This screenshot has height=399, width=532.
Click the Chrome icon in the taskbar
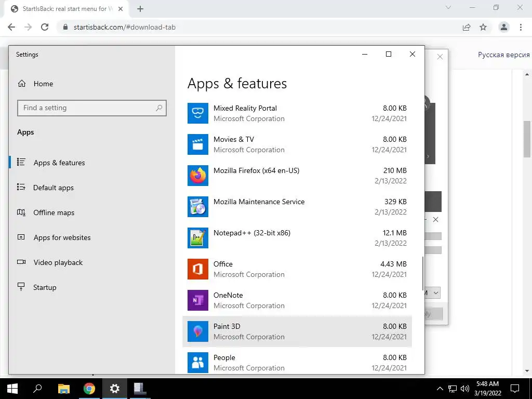click(x=89, y=389)
